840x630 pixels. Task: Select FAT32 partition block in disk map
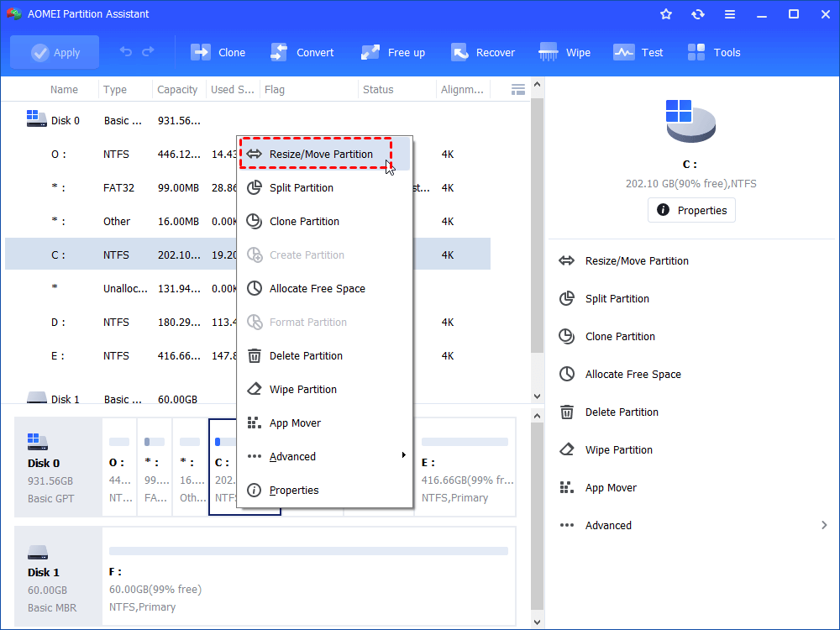tap(155, 467)
